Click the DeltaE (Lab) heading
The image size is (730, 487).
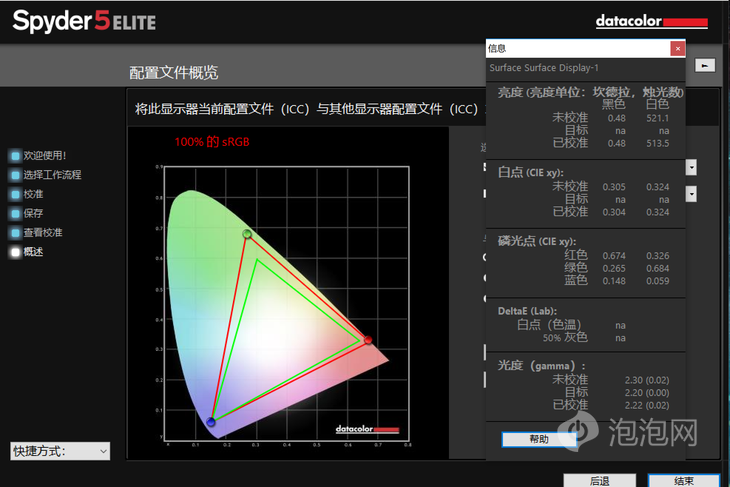pos(527,311)
